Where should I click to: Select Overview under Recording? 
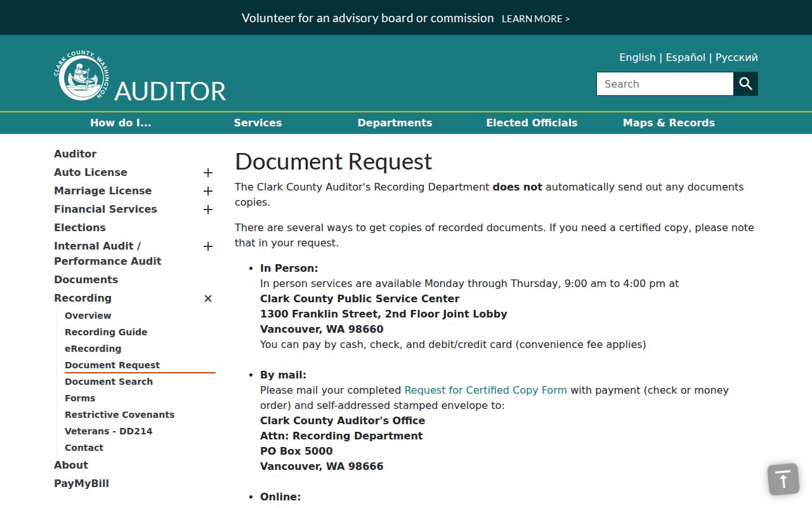click(x=88, y=316)
